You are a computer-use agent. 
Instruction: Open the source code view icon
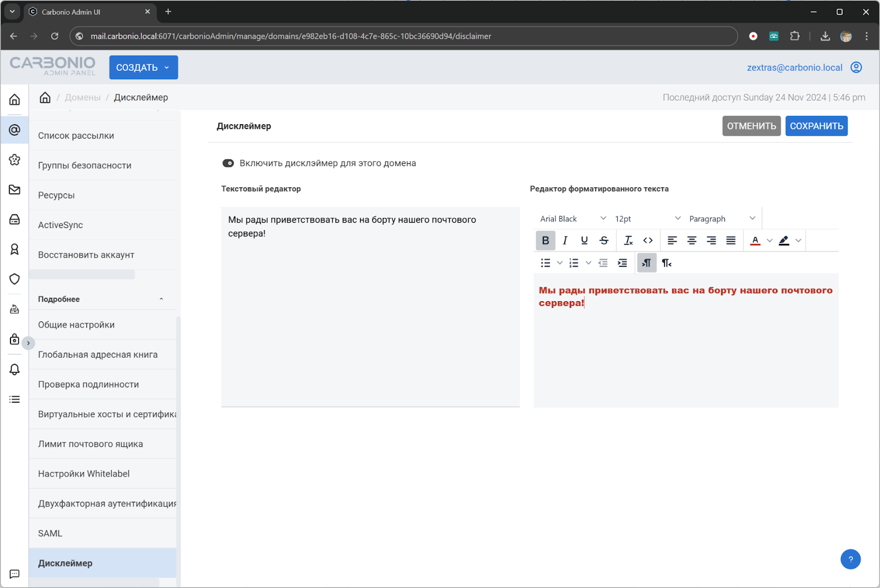tap(648, 240)
